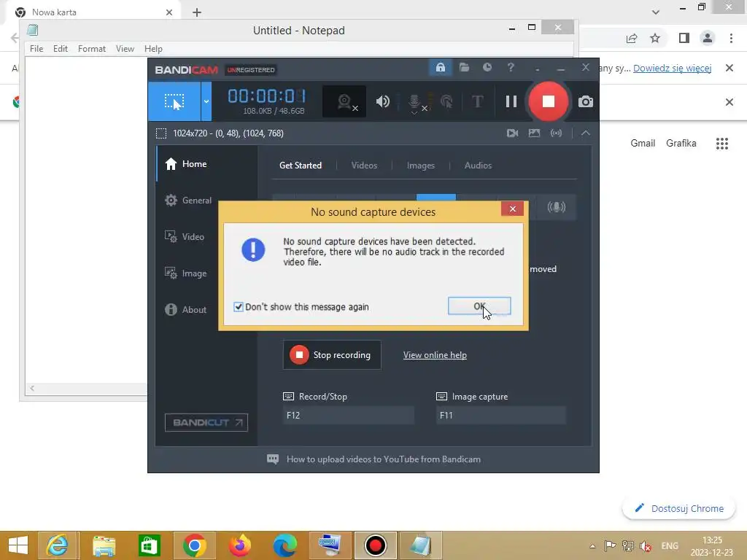
Task: Open the View online help link
Action: point(435,355)
